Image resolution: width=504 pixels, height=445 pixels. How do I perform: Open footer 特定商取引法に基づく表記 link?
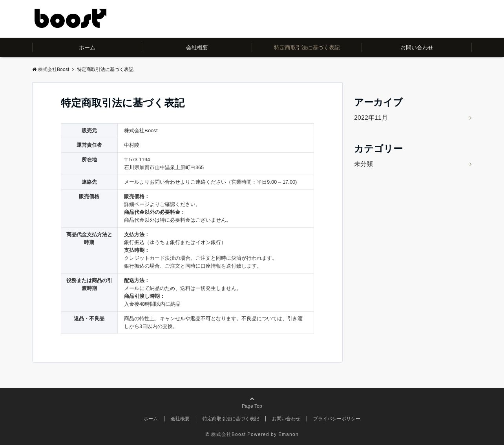[x=231, y=419]
